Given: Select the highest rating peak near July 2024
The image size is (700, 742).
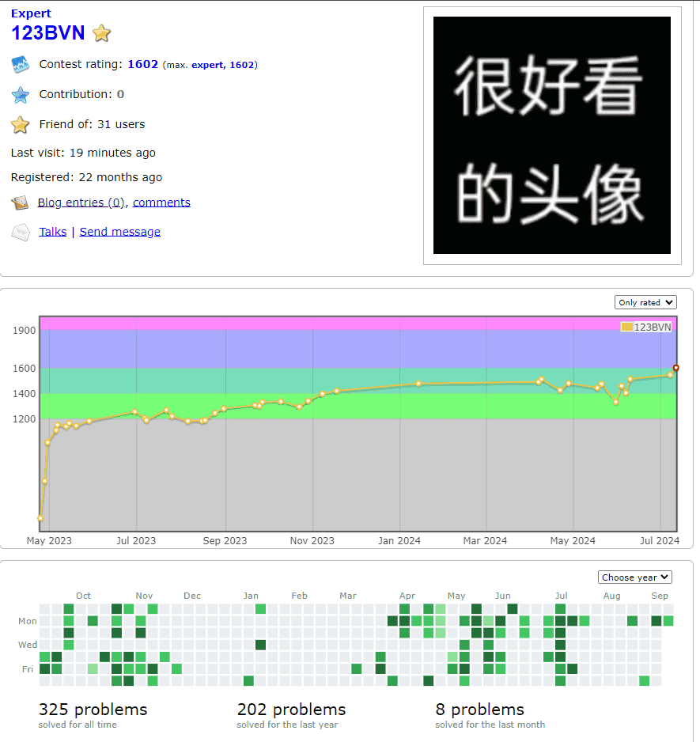Looking at the screenshot, I should click(x=675, y=367).
